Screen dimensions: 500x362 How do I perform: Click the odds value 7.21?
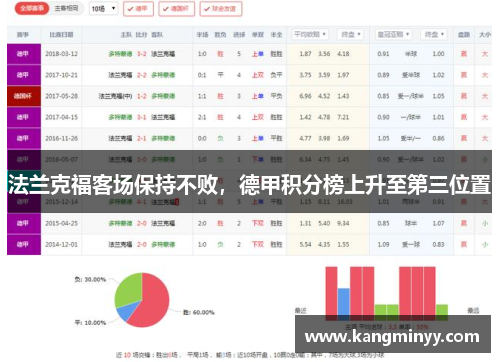(x=343, y=117)
